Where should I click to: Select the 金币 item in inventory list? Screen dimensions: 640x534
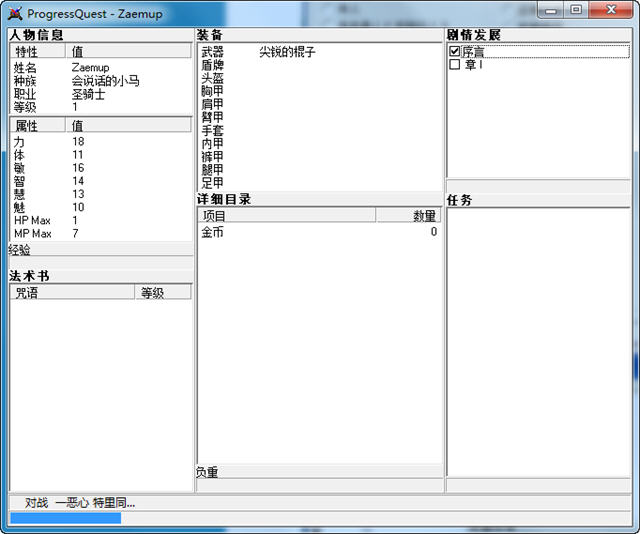[213, 232]
